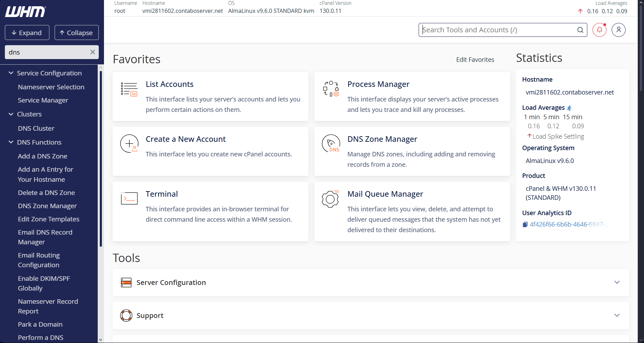Select DNS Cluster in the sidebar
The image size is (644, 343).
[x=36, y=128]
